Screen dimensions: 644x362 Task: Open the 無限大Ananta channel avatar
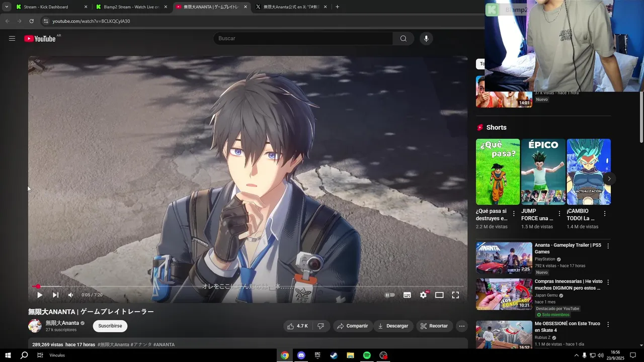35,326
